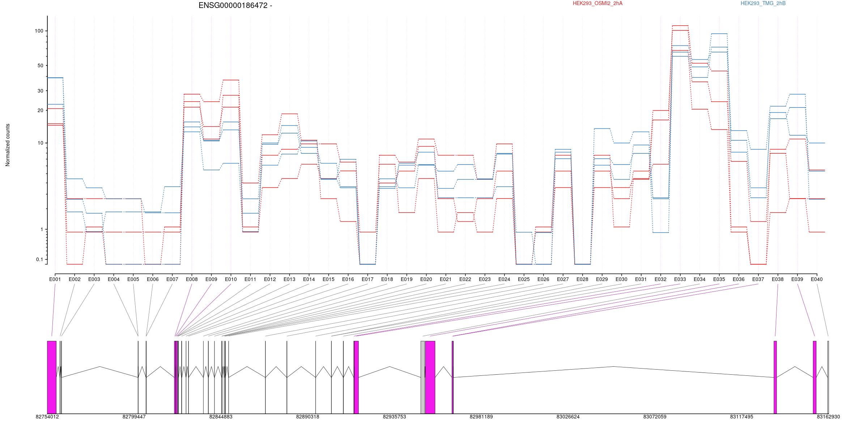Select exon label E028

pos(582,279)
